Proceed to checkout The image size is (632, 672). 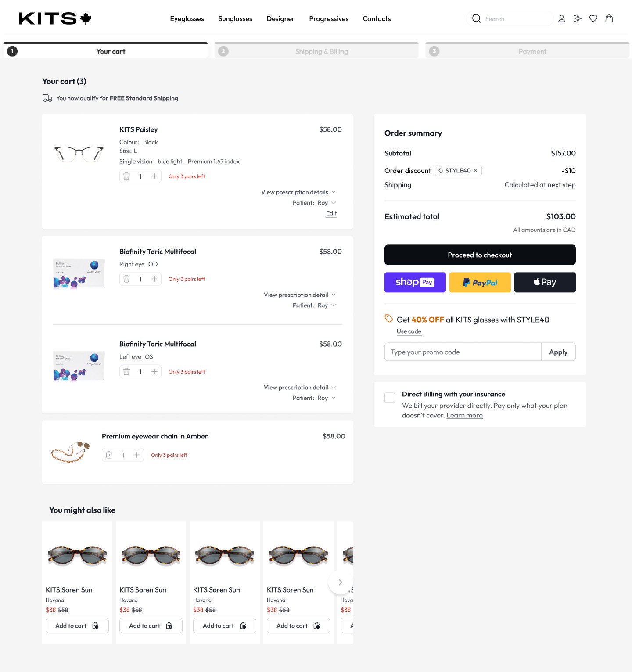[x=480, y=255]
